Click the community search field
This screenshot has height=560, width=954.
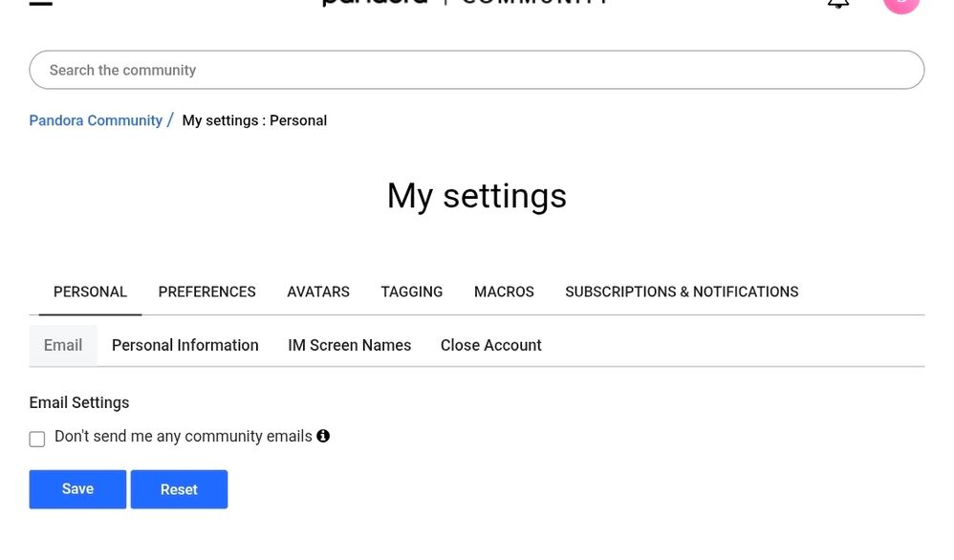point(476,69)
